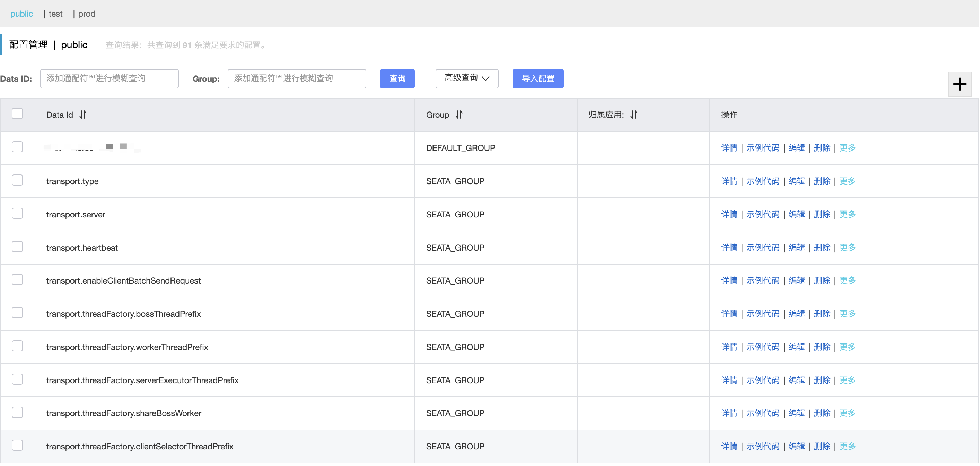This screenshot has width=980, height=466.
Task: Click 编辑 for workerThreadPrefix row
Action: 797,347
